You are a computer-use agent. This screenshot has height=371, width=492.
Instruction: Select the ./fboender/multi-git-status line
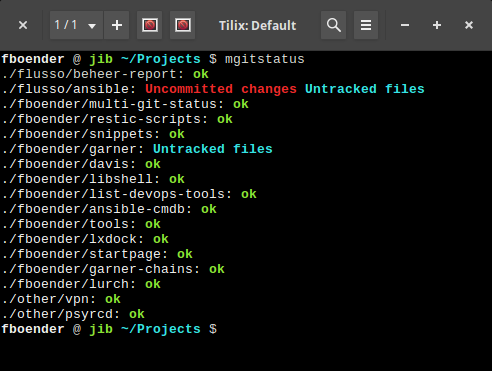click(x=125, y=104)
